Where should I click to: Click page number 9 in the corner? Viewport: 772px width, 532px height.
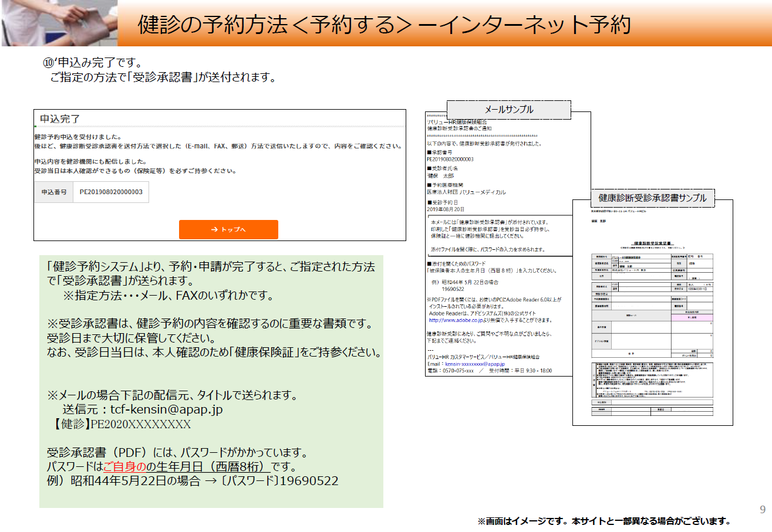tap(763, 510)
